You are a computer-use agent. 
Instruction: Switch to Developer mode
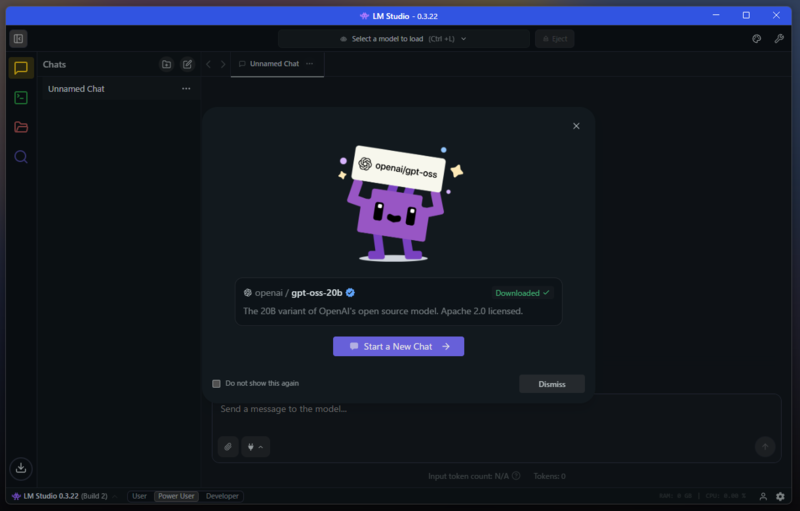pyautogui.click(x=222, y=496)
